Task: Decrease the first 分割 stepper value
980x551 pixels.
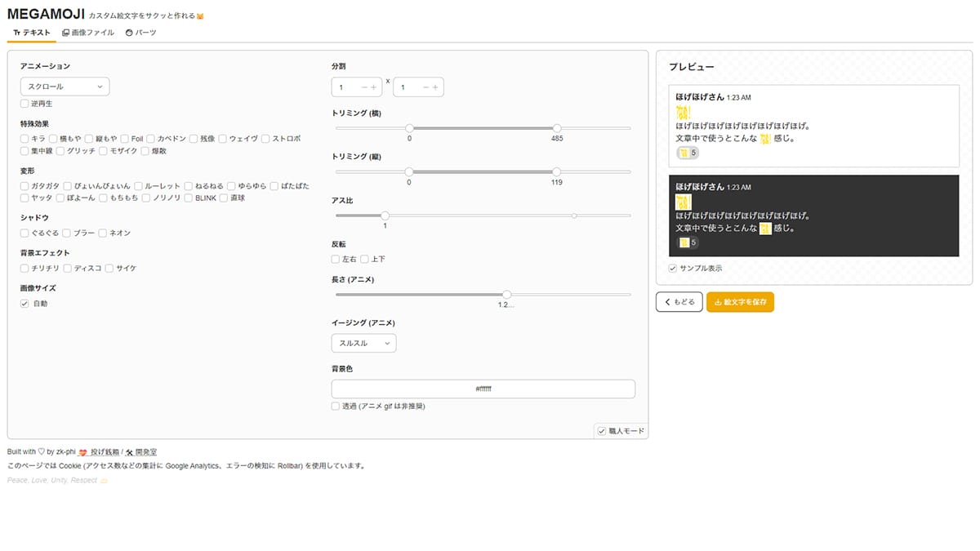Action: point(364,87)
